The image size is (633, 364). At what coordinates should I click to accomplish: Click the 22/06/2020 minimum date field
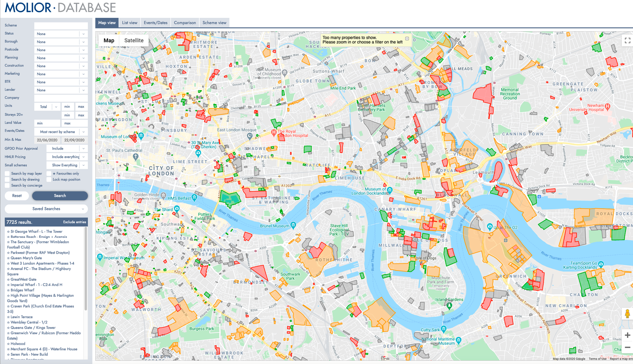coord(47,140)
